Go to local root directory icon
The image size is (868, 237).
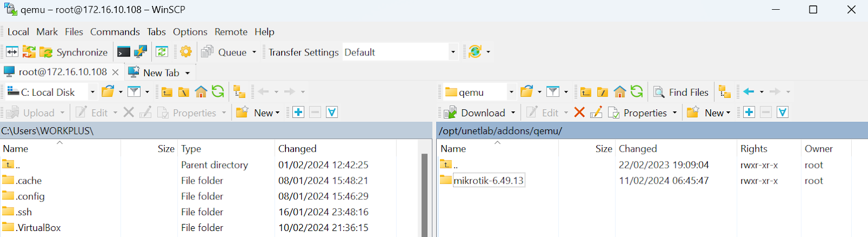click(184, 92)
